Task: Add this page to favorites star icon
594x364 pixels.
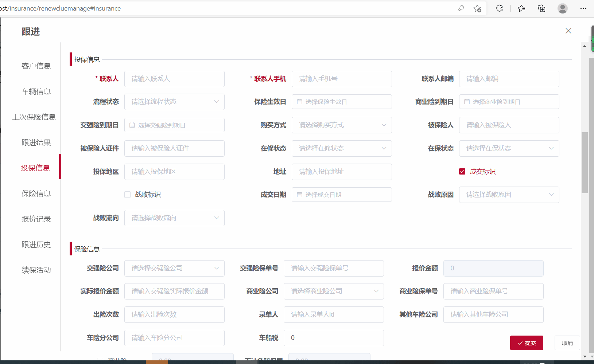Action: [477, 8]
